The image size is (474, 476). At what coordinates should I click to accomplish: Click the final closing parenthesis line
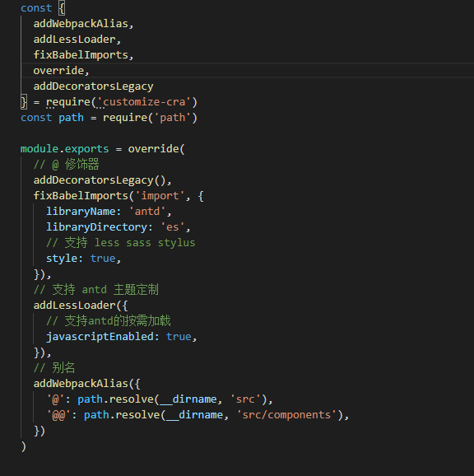click(24, 446)
